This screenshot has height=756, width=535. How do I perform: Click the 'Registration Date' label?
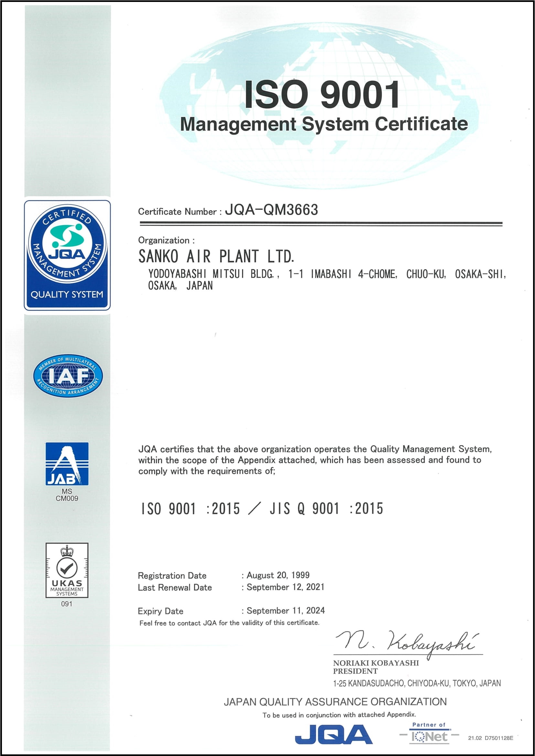(x=172, y=575)
